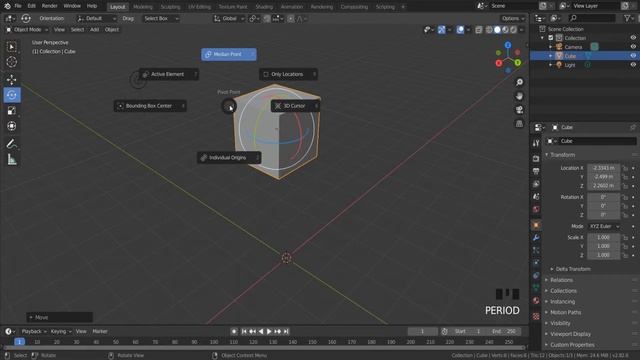The height and width of the screenshot is (360, 640).
Task: Enable the Only Locations checkbox
Action: (266, 74)
